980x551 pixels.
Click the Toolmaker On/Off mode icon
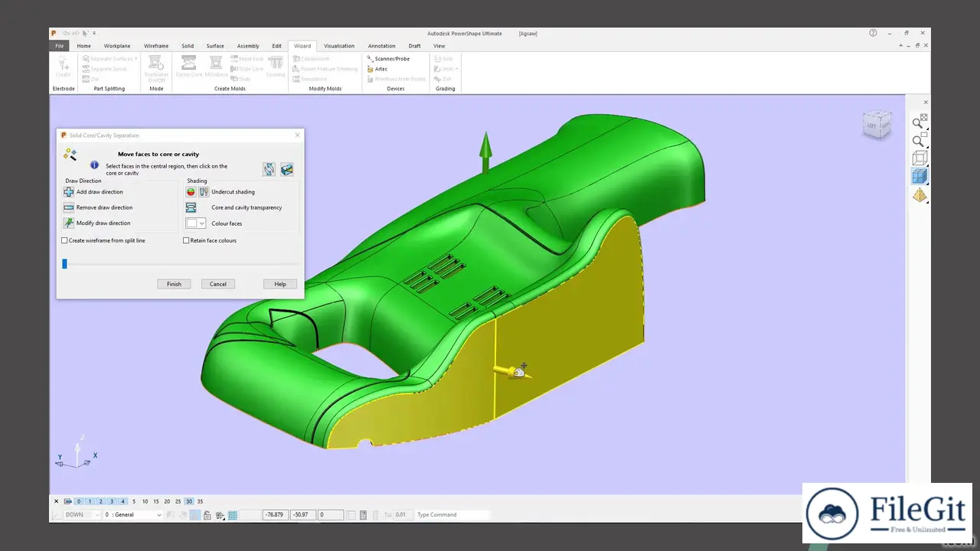(156, 64)
